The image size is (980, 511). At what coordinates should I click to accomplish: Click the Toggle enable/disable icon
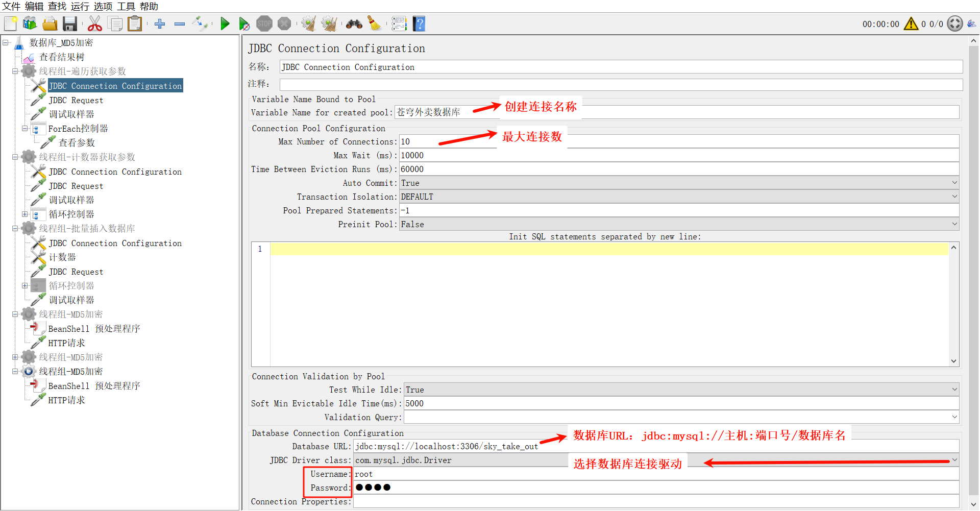point(200,23)
